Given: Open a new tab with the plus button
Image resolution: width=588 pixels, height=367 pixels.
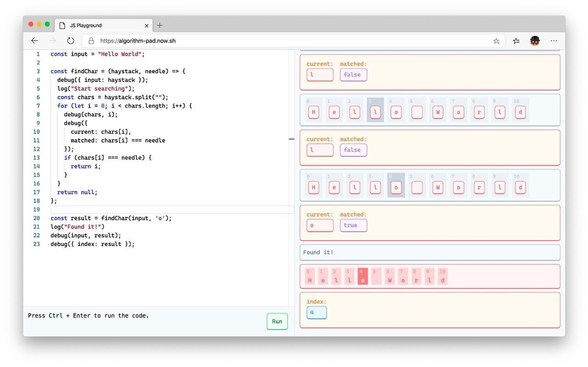Looking at the screenshot, I should [159, 25].
